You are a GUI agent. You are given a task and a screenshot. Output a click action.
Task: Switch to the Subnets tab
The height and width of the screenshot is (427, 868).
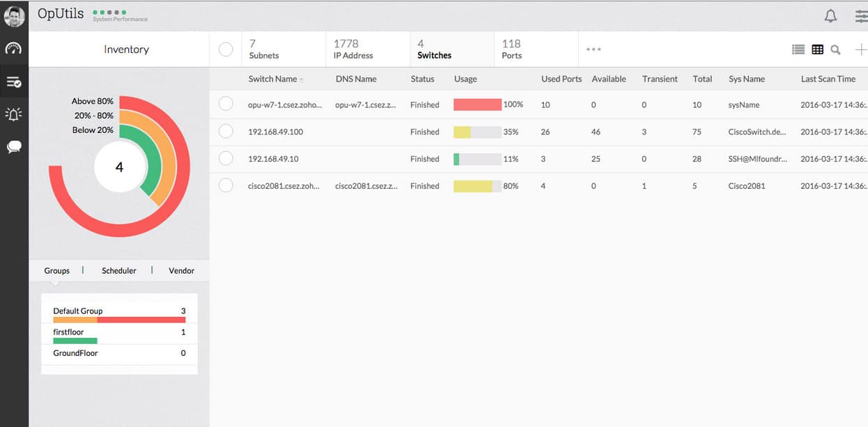point(264,49)
